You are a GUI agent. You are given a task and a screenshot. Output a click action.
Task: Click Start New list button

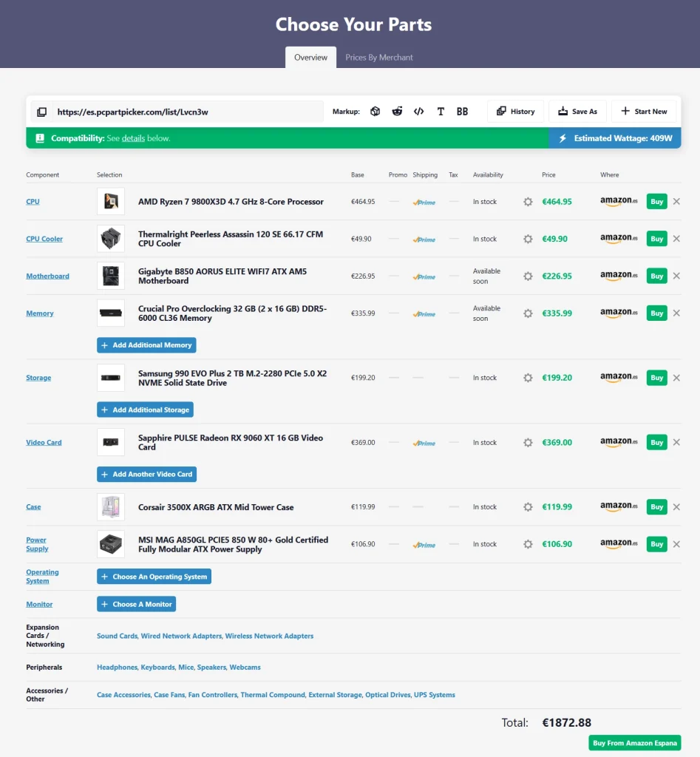(644, 112)
